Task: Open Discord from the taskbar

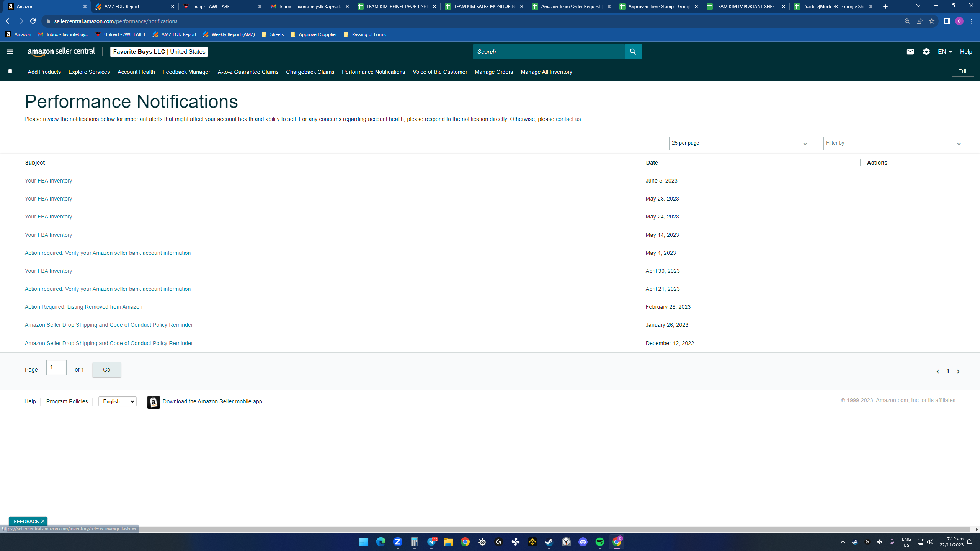Action: (583, 542)
